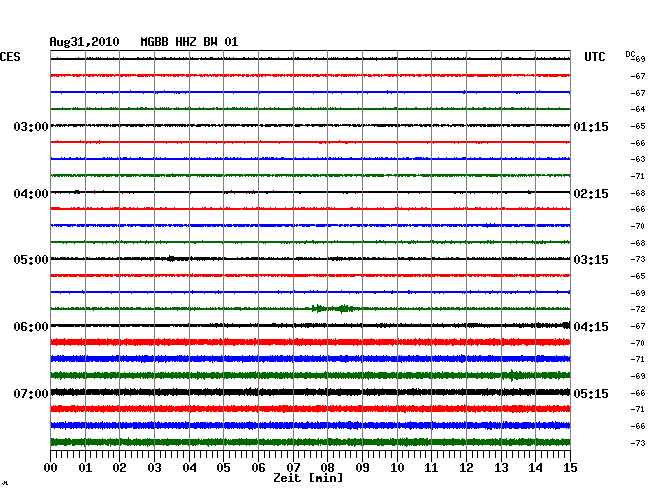Click minute 03 on the time axis
This screenshot has height=494, width=650.
[154, 468]
